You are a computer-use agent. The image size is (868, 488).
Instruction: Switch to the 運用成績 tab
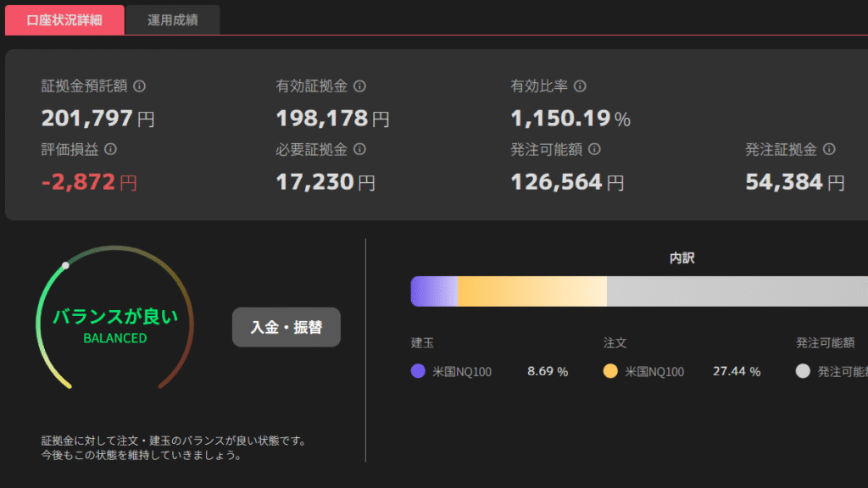click(173, 20)
